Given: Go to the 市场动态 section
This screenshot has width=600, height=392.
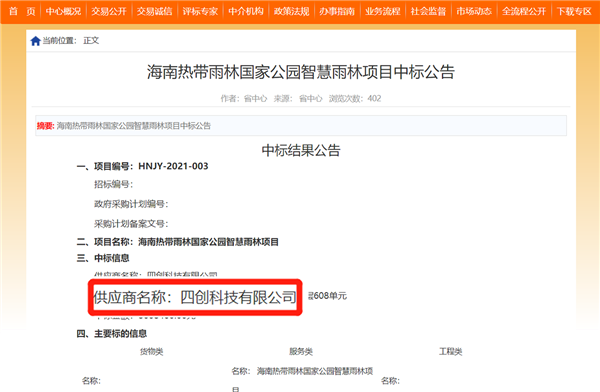Looking at the screenshot, I should tap(474, 11).
